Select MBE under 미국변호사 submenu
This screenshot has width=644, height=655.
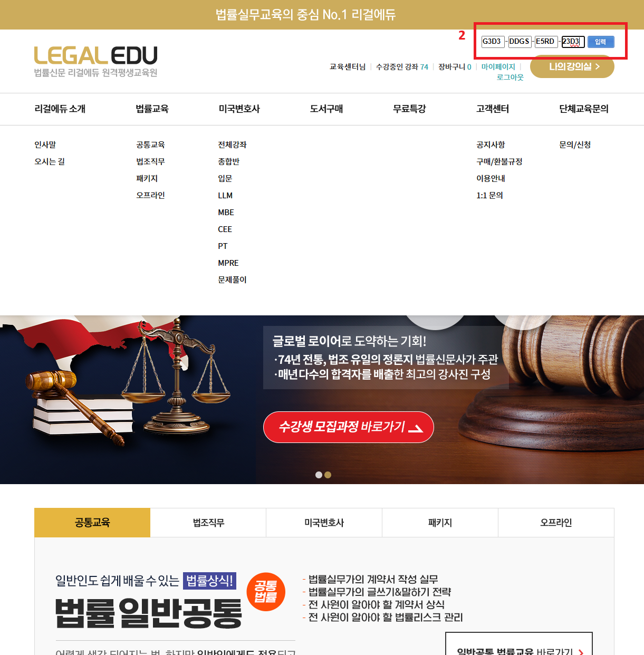coord(226,213)
